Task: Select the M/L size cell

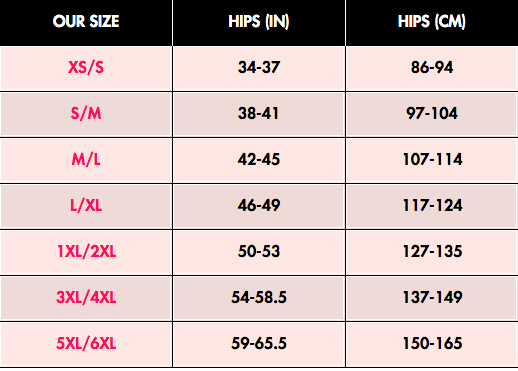Action: pyautogui.click(x=86, y=160)
